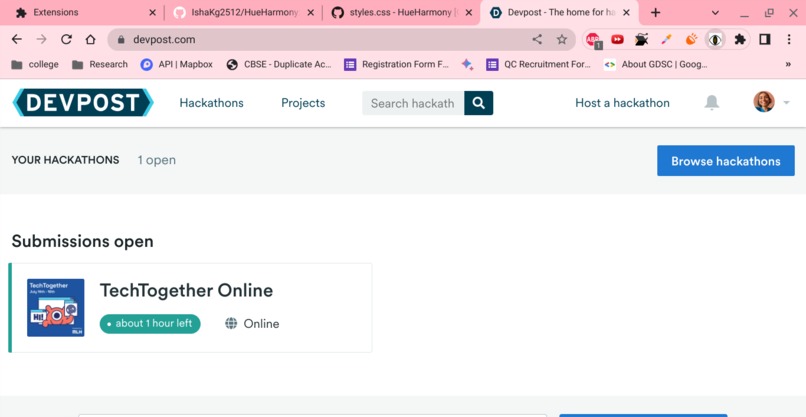Click the Devpost logo

click(x=83, y=102)
